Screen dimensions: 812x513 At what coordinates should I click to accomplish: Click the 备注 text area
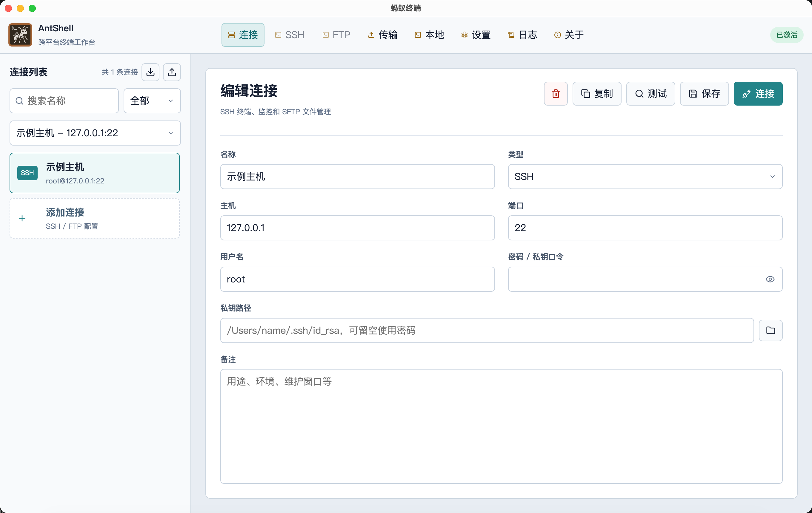[502, 426]
